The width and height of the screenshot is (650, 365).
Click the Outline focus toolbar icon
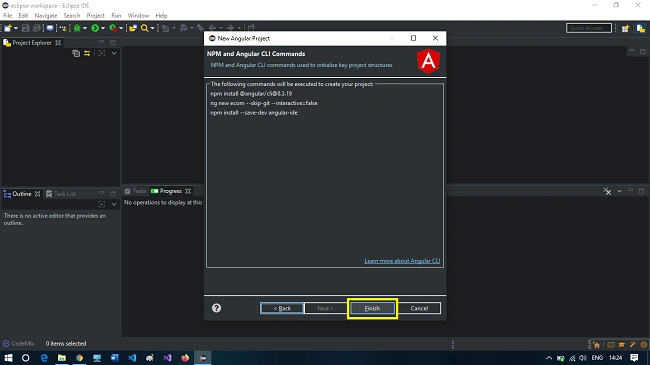coord(102,204)
